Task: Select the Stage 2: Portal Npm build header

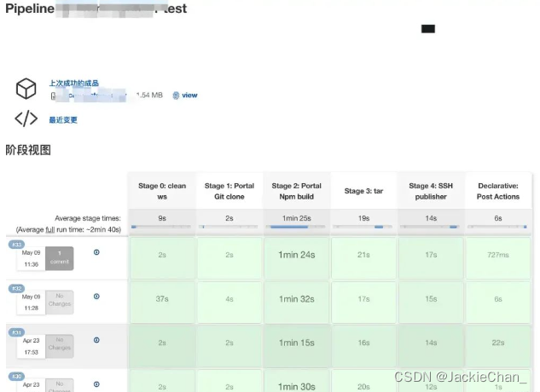Action: click(x=297, y=191)
